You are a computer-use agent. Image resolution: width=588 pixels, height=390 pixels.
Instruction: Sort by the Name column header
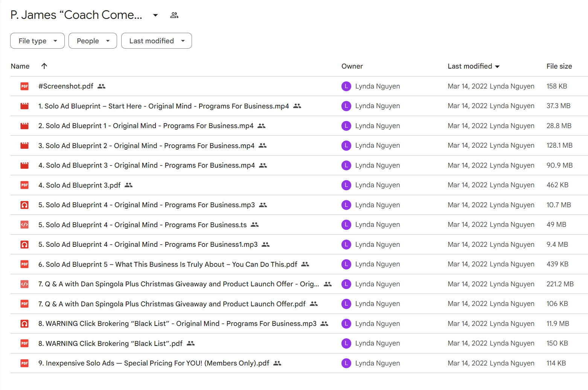coord(20,66)
